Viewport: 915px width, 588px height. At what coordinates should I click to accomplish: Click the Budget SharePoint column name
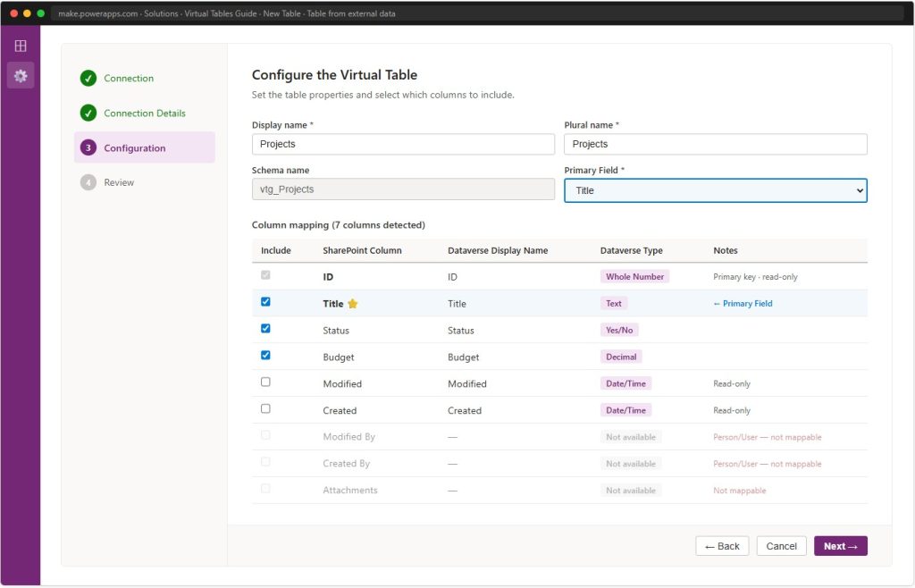coord(339,357)
